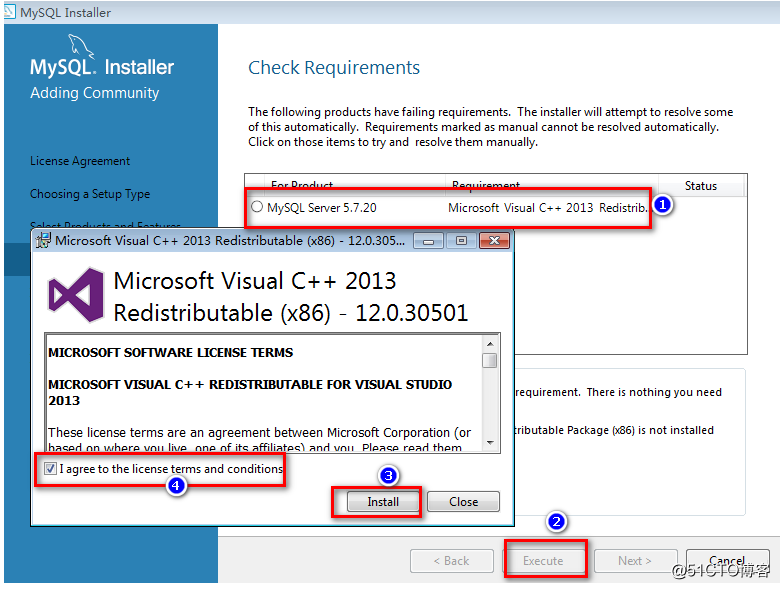The image size is (780, 589).
Task: Minimize the Visual C++ Redistributable dialog
Action: (x=428, y=241)
